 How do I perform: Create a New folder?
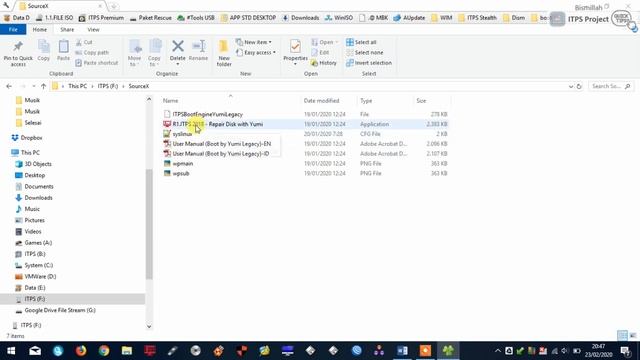(224, 53)
